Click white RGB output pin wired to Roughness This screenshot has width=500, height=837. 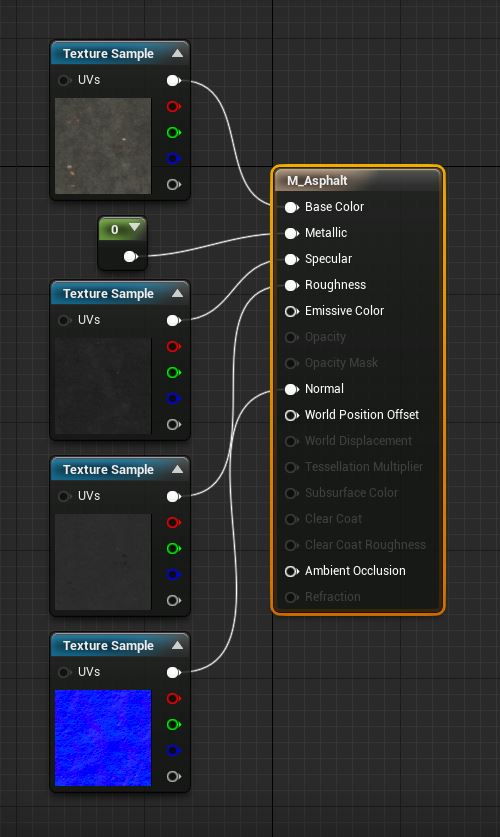(x=173, y=497)
